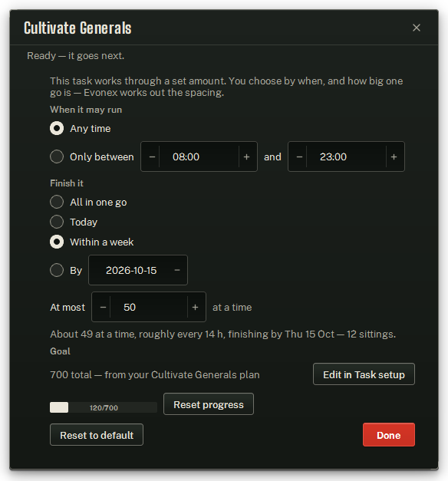The width and height of the screenshot is (448, 481).
Task: Click the Ready — it goes next text
Action: pyautogui.click(x=75, y=56)
